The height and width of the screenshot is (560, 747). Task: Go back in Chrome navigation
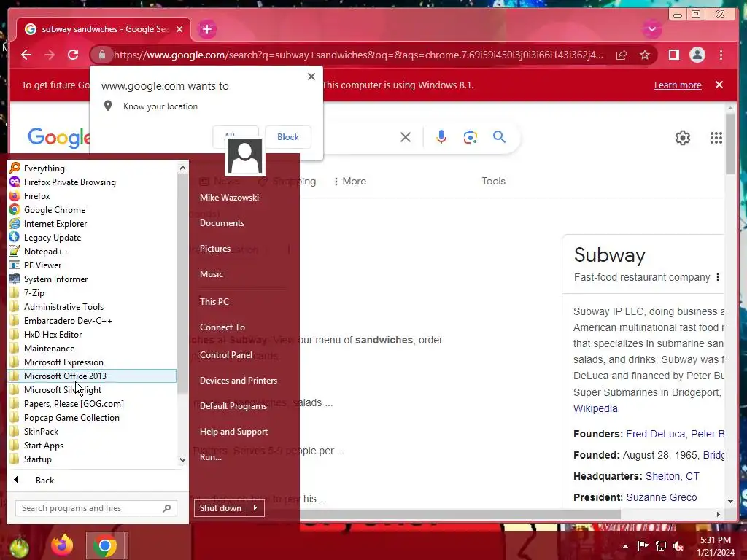(26, 55)
